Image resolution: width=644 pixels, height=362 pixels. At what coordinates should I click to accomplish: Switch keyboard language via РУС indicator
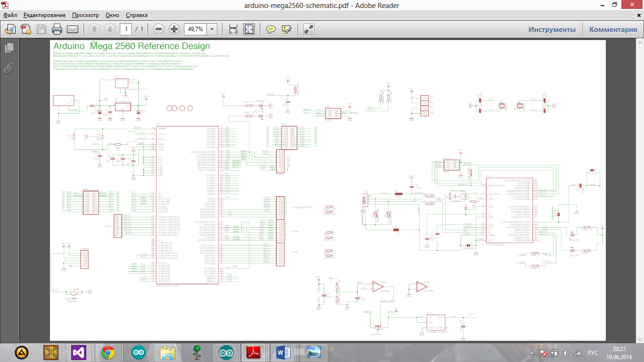coord(593,353)
